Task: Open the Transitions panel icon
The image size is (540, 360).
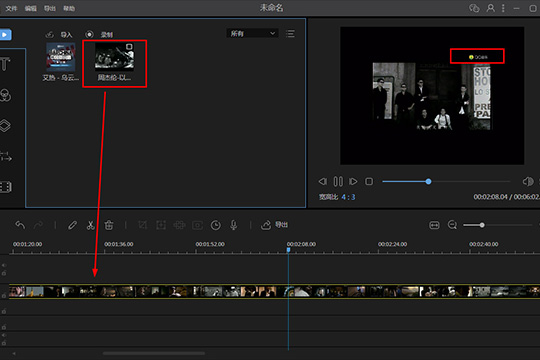Action: pos(6,156)
